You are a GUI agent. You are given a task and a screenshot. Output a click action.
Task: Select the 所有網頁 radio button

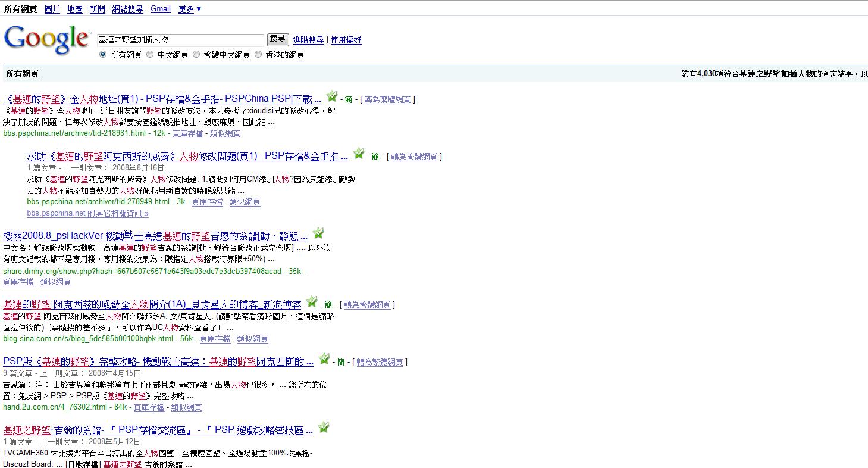coord(103,54)
